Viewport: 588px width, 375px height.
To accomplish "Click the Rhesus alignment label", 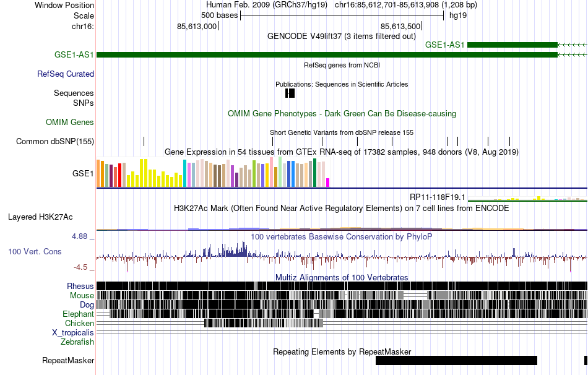I will point(80,286).
